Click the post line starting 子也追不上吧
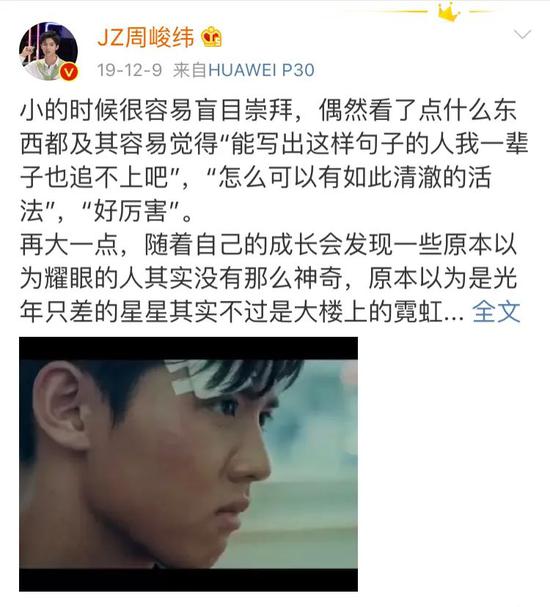 tap(256, 177)
